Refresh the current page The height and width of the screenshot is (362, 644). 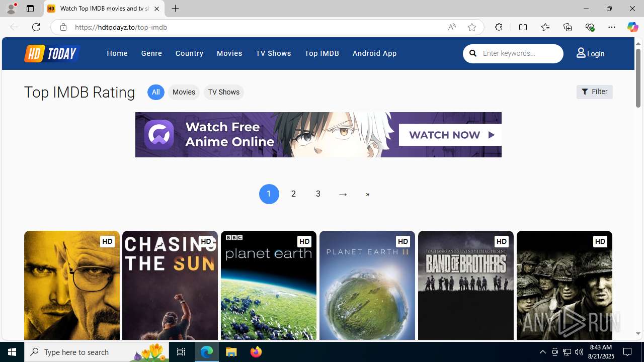[36, 27]
